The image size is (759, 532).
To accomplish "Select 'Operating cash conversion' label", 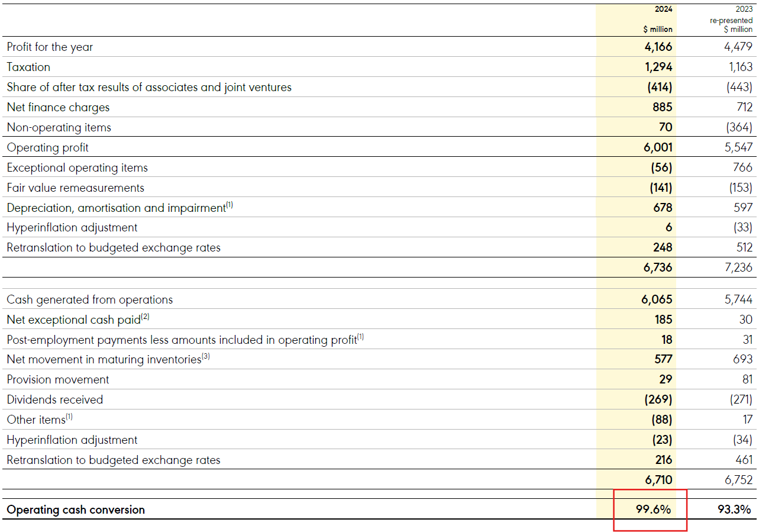I will tap(76, 510).
